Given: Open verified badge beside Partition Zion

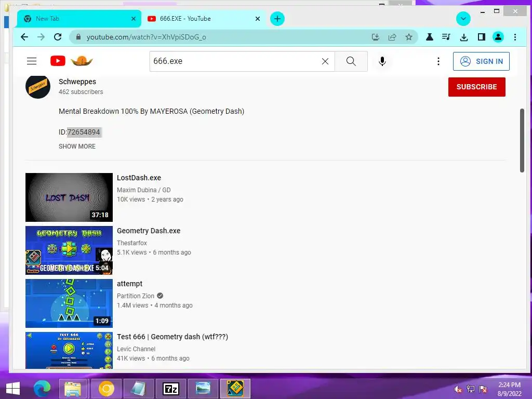Looking at the screenshot, I should pyautogui.click(x=160, y=296).
